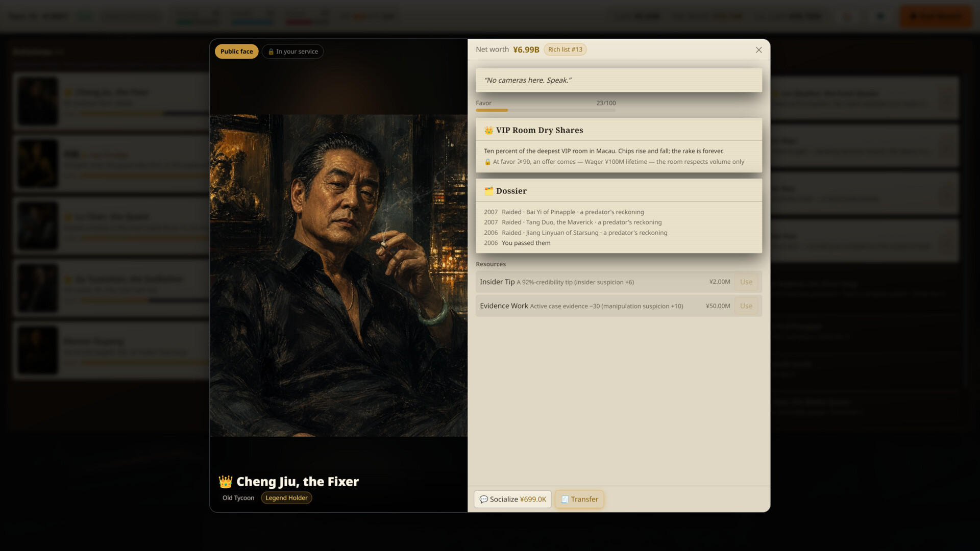Click the ¥6.99B net worth value
The height and width of the screenshot is (551, 980).
(x=526, y=49)
